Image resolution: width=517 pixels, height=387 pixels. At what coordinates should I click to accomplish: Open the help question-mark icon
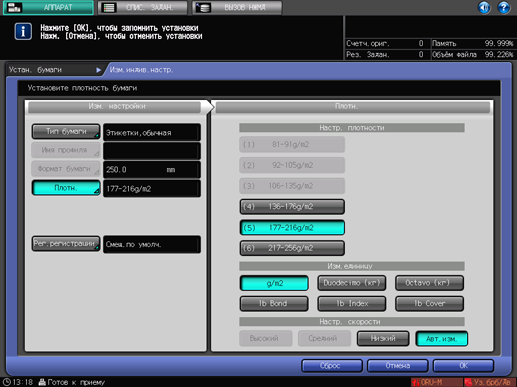click(503, 7)
